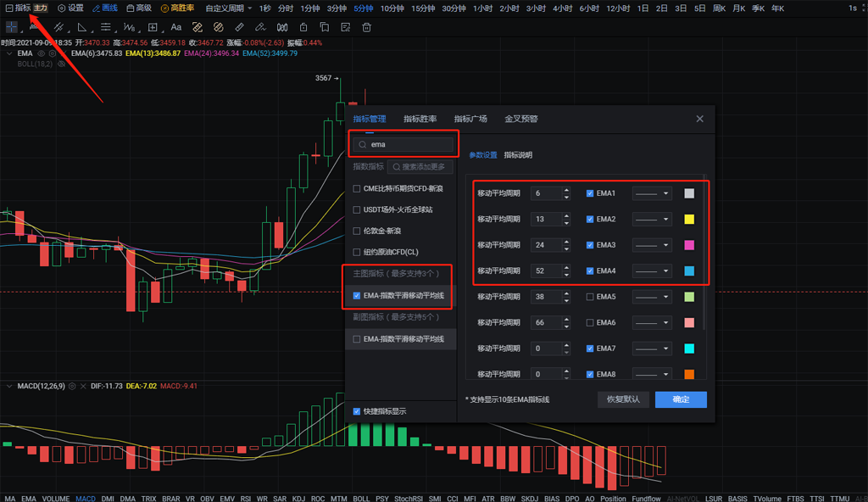
Task: Click the trash delete drawings icon
Action: [x=366, y=27]
